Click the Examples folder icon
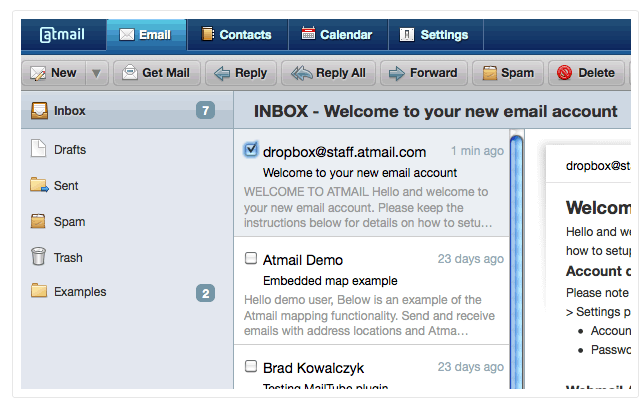Viewport: 644px width, 409px height. tap(39, 290)
